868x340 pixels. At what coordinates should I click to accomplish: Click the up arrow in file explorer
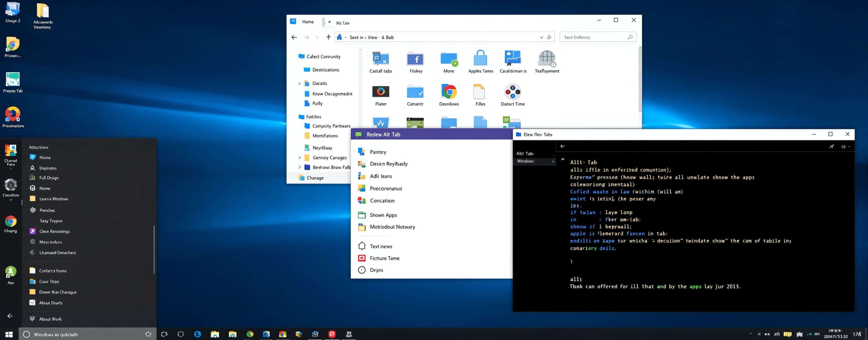click(x=328, y=37)
